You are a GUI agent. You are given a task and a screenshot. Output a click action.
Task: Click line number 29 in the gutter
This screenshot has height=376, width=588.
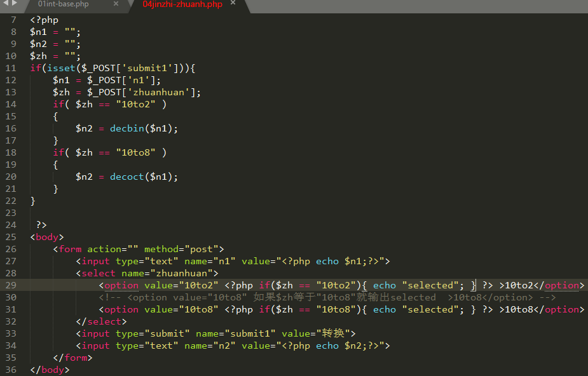pyautogui.click(x=11, y=285)
